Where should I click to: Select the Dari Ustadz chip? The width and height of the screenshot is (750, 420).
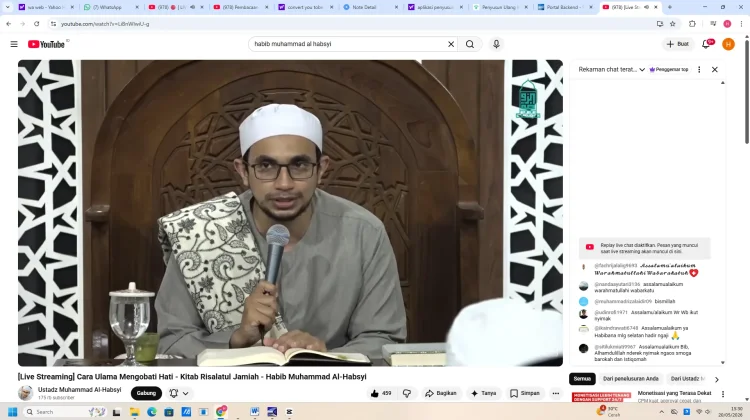click(688, 378)
